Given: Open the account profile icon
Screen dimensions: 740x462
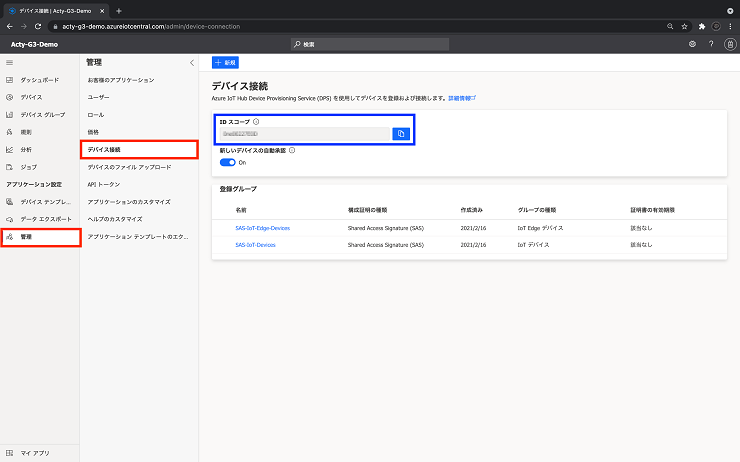Looking at the screenshot, I should point(730,44).
